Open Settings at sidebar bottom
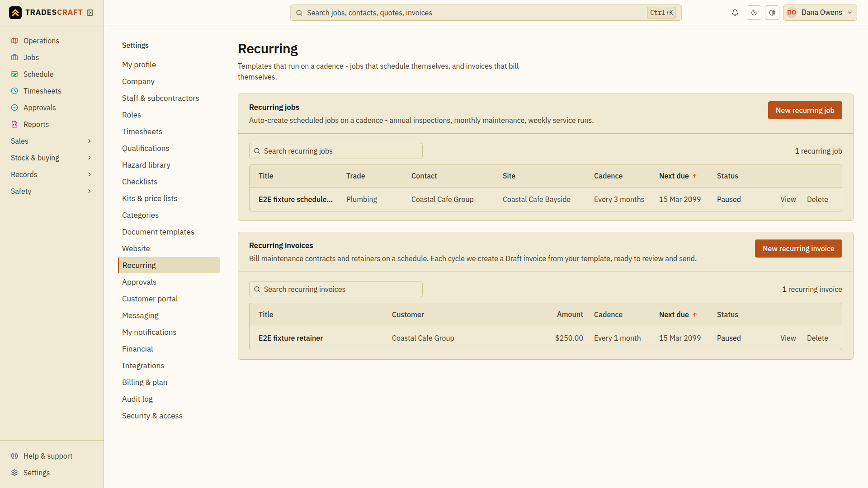 52,473
